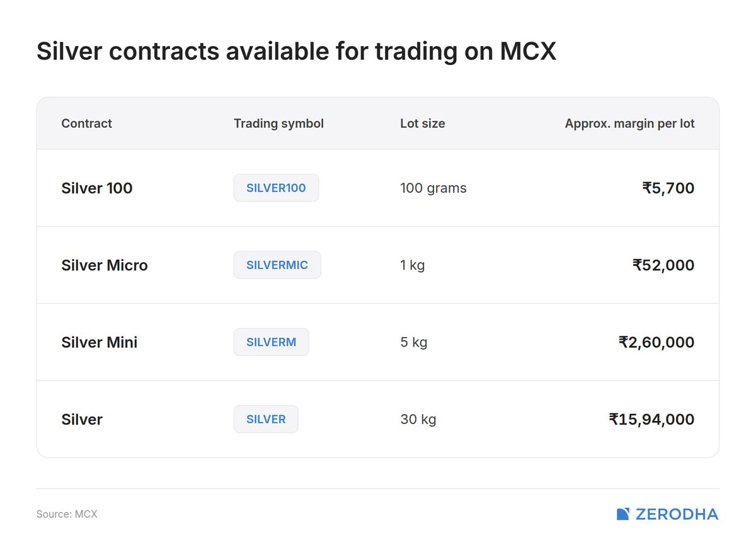
Task: Click the Trading symbol column header
Action: [x=278, y=123]
